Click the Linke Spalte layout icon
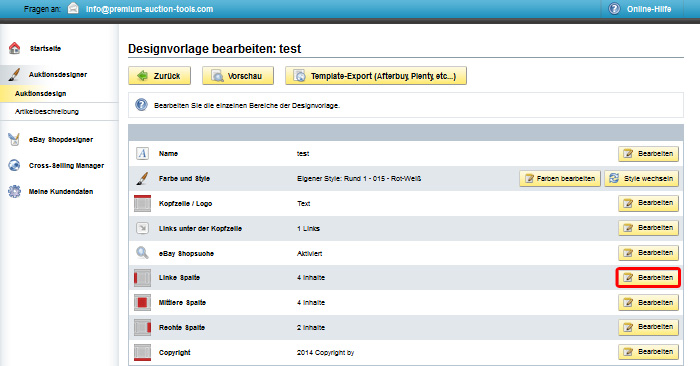The width and height of the screenshot is (700, 366). click(142, 278)
